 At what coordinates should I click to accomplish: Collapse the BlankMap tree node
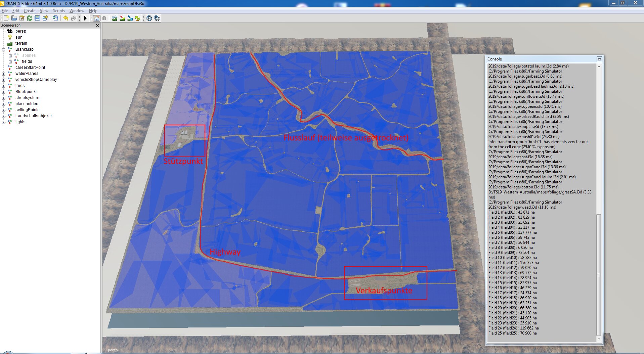4,50
